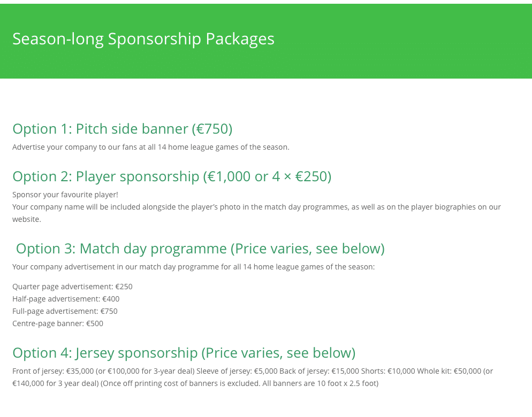The image size is (532, 417).
Task: Select the Option 1 Pitch side banner heading
Action: tap(122, 129)
